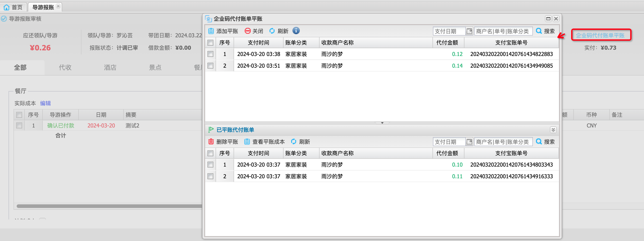
Task: Click the 币种 column header
Action: tap(592, 115)
